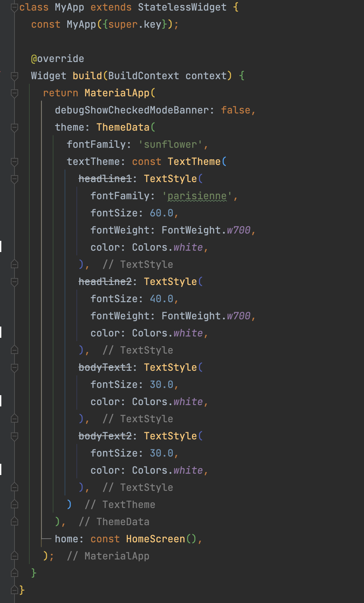Fold the Widget build method in gutter

(15, 76)
